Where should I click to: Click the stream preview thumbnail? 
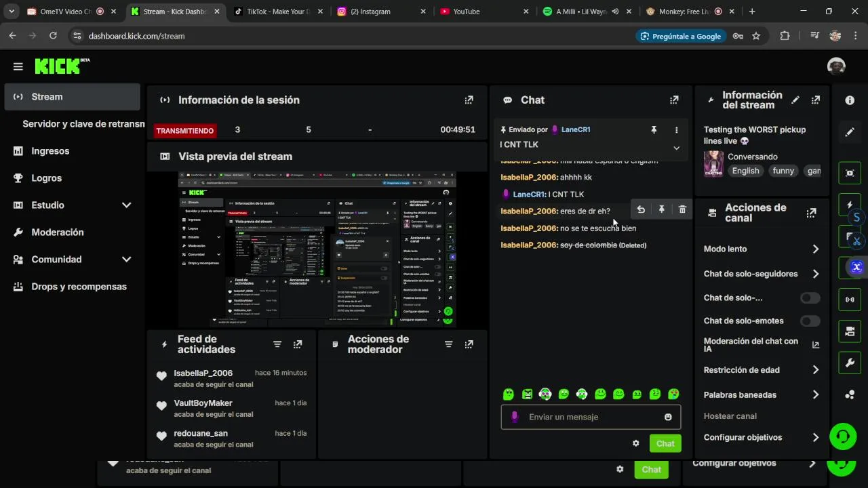tap(317, 249)
